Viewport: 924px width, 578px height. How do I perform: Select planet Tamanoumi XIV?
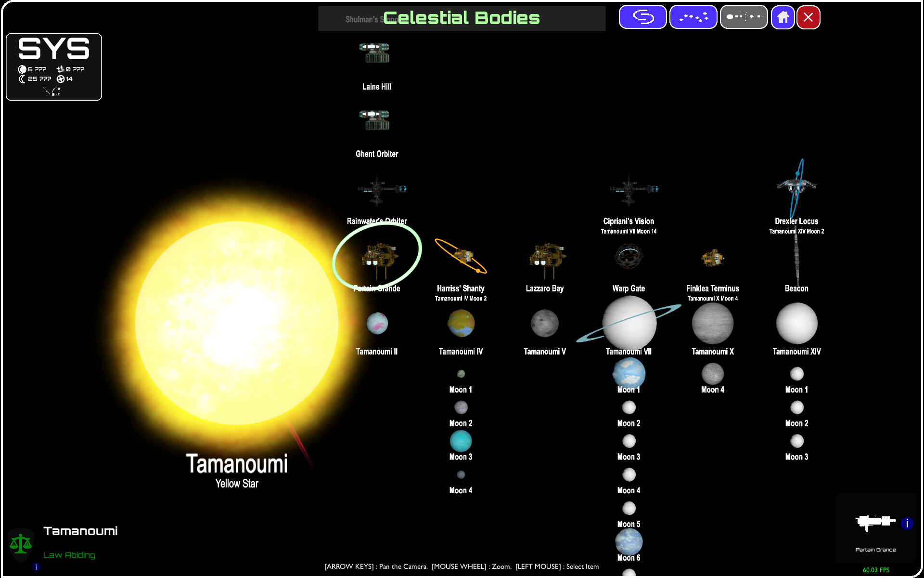click(797, 323)
